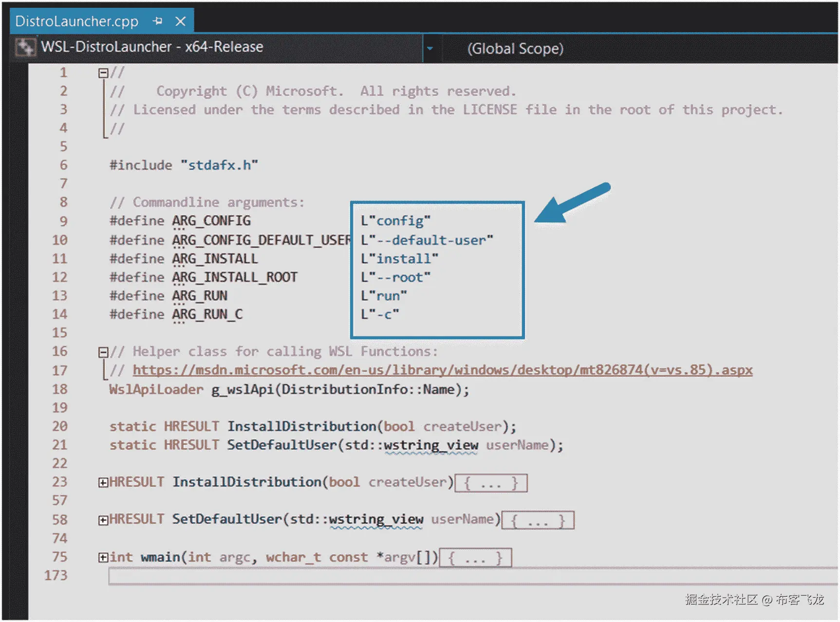Close the DistroLauncher.cpp tab
This screenshot has height=622, width=840.
click(181, 21)
